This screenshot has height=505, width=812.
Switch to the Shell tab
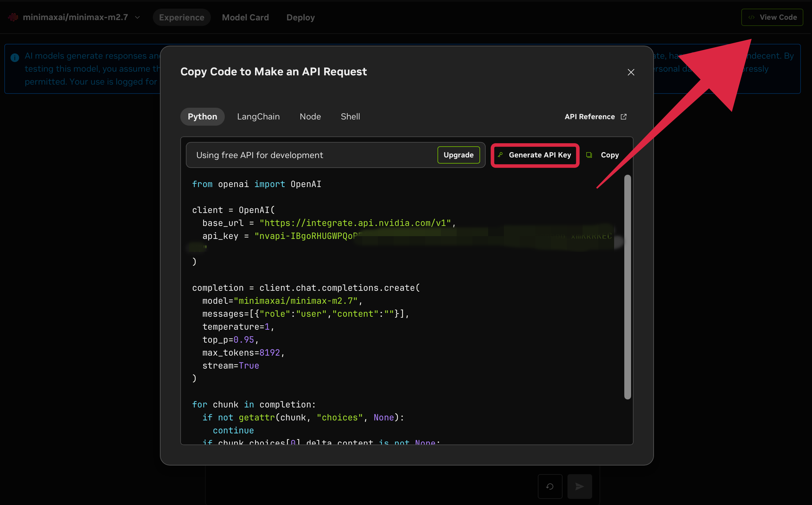click(350, 117)
